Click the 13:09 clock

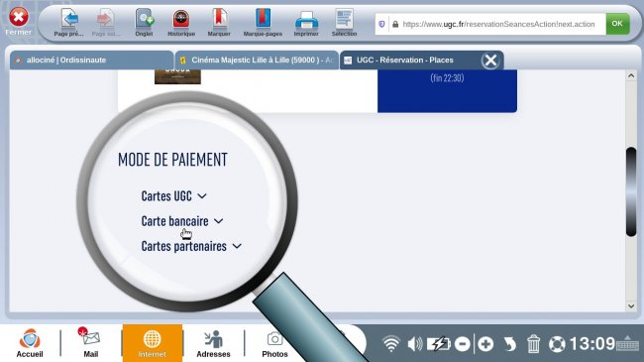point(591,344)
